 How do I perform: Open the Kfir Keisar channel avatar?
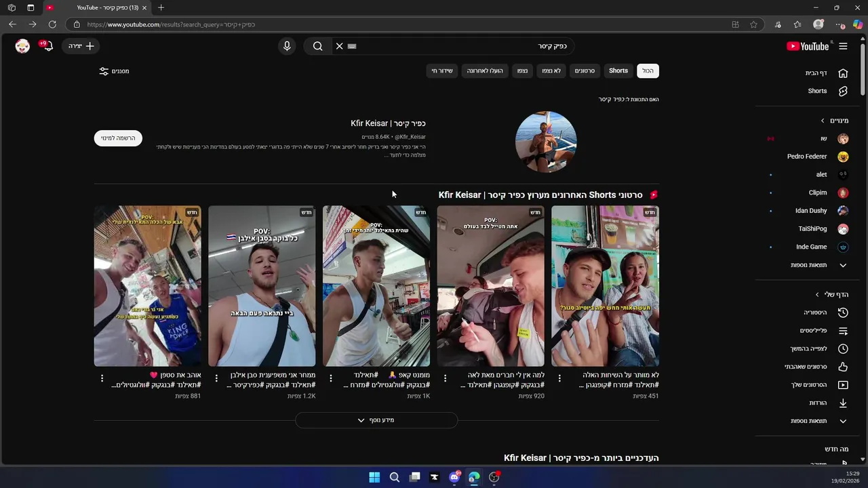pos(546,142)
